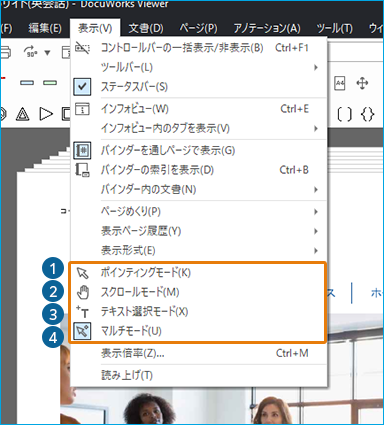Select the Pointing Mode arrow icon

tap(82, 273)
